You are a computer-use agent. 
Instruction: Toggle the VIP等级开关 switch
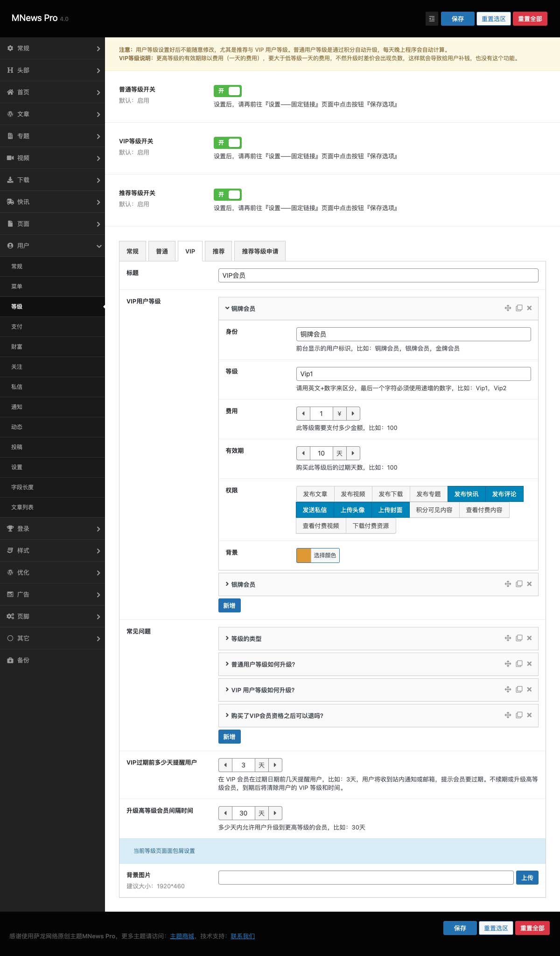point(228,143)
